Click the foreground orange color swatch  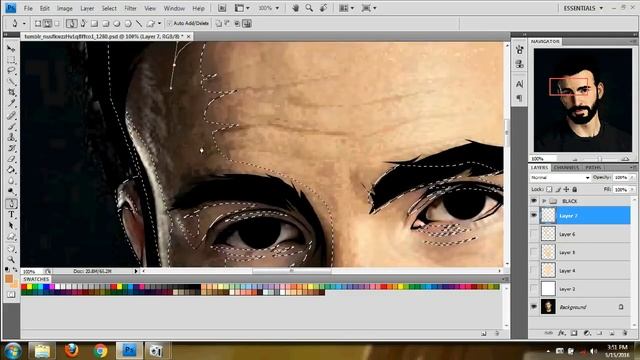pyautogui.click(x=9, y=279)
